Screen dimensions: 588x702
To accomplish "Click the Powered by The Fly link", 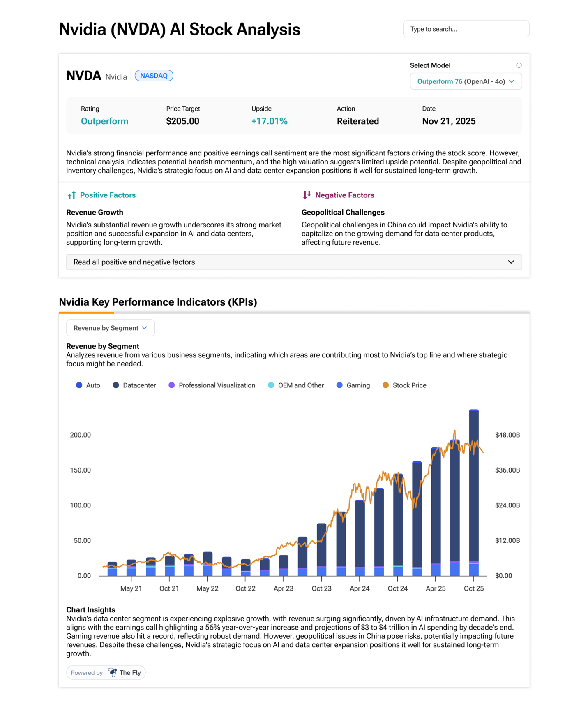I will [x=106, y=672].
